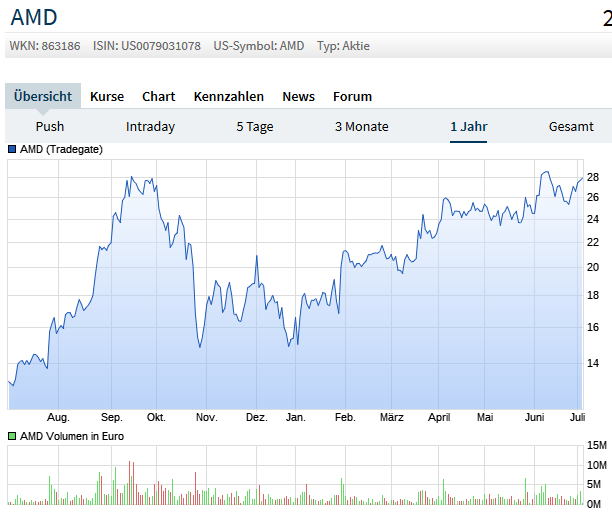This screenshot has height=518, width=612.
Task: Switch to the Forum tab
Action: pos(352,96)
